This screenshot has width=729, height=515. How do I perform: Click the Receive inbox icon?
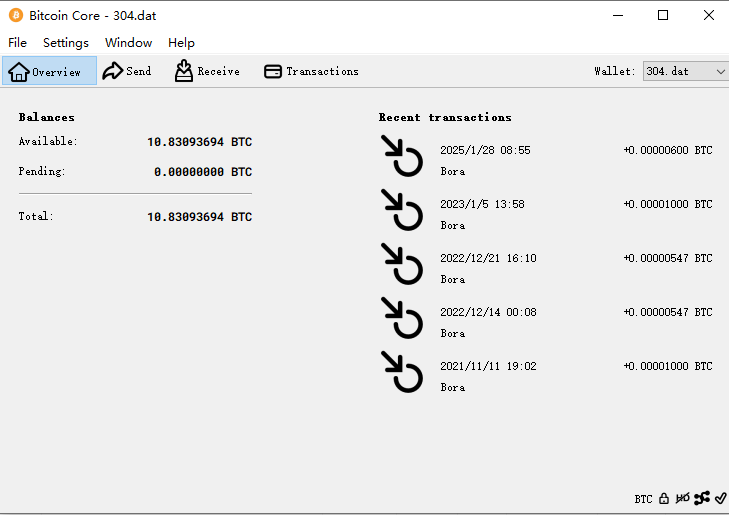(184, 71)
